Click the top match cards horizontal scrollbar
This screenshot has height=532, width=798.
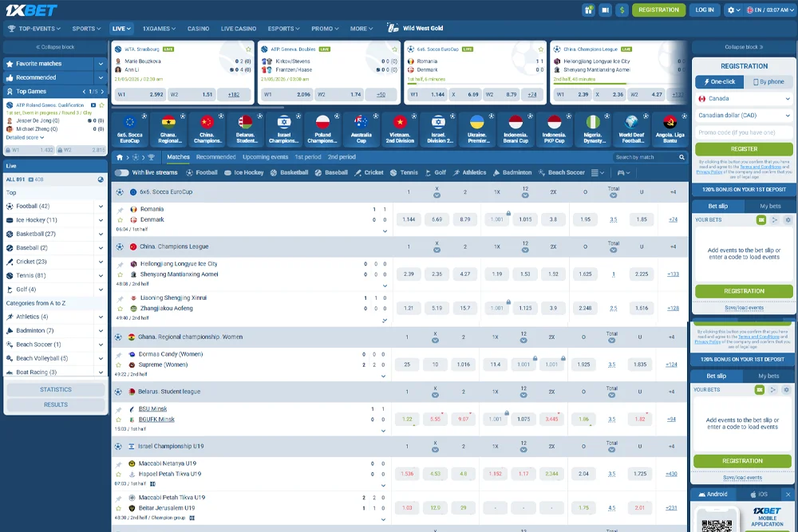(198, 108)
